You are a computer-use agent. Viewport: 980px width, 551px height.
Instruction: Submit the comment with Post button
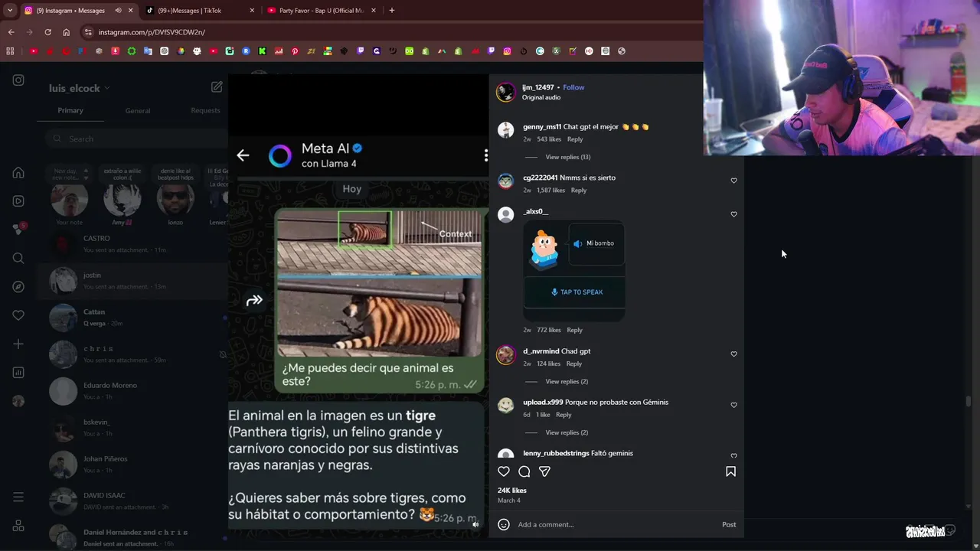tap(729, 524)
